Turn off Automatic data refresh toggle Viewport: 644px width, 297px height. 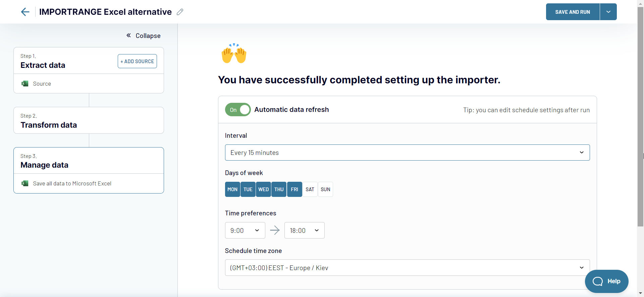point(238,110)
